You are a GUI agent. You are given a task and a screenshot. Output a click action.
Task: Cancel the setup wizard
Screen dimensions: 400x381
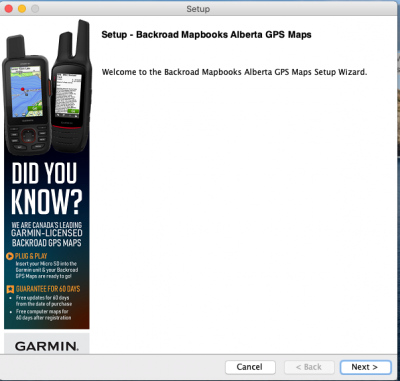click(250, 367)
